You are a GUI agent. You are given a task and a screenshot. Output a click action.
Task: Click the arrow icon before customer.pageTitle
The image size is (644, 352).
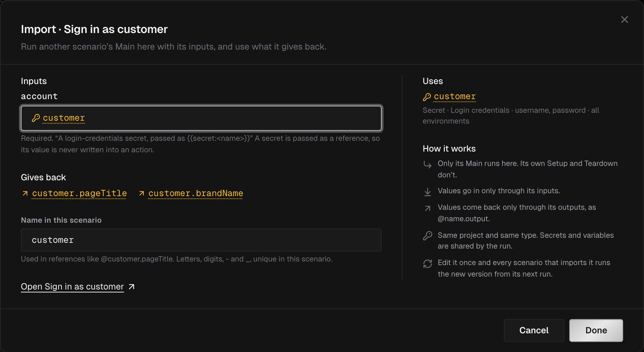(25, 194)
